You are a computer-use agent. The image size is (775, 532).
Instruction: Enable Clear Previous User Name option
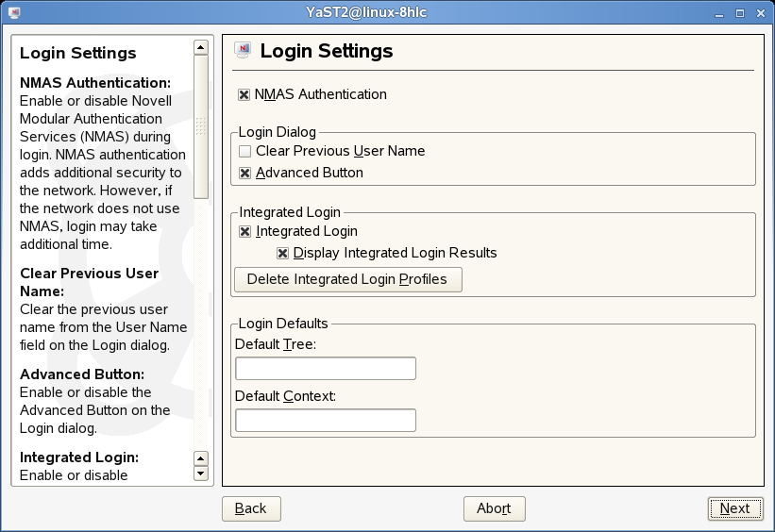(x=245, y=152)
